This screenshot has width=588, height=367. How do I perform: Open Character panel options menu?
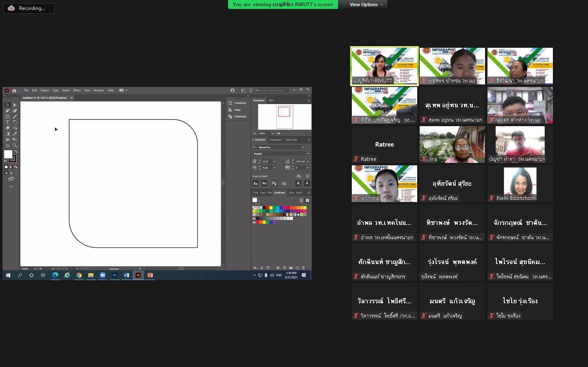[x=309, y=140]
